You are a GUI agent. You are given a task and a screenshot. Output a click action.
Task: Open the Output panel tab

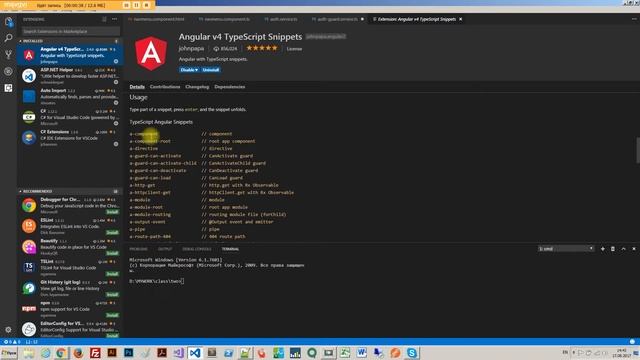point(165,249)
